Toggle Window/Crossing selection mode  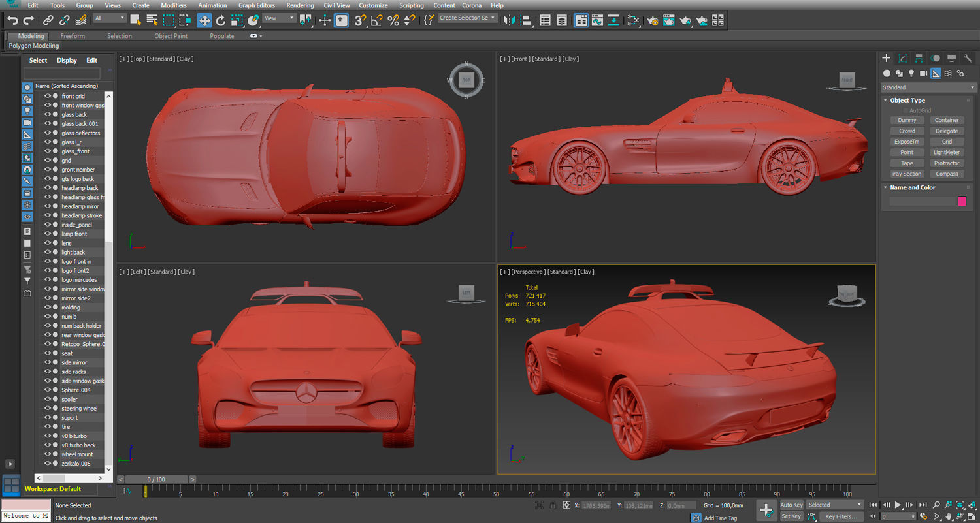(185, 20)
